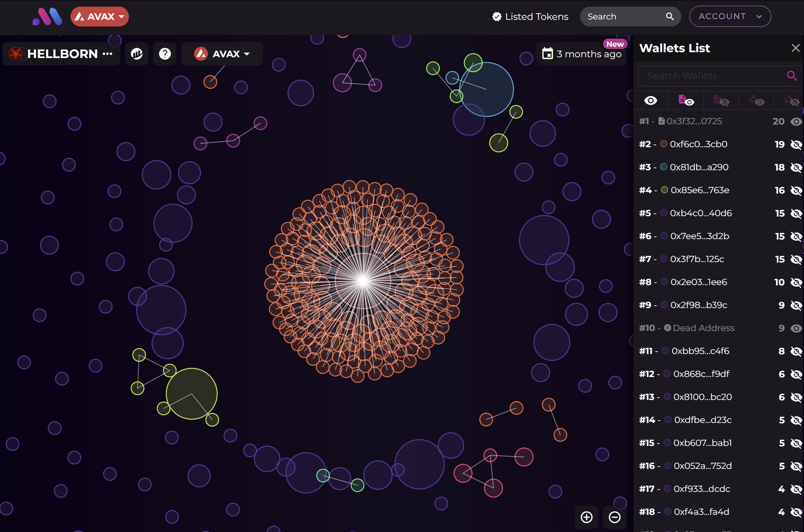This screenshot has width=804, height=532.
Task: Select the hide transactions filter icon
Action: (x=793, y=100)
